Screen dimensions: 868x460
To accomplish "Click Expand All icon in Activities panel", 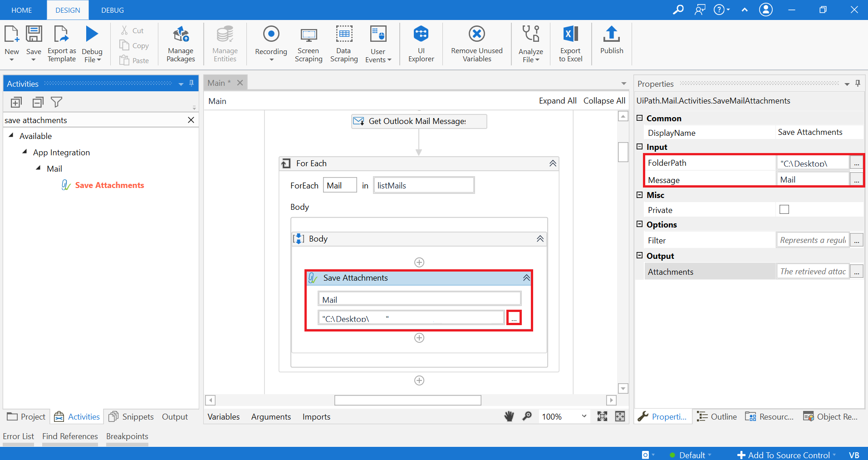I will point(16,102).
